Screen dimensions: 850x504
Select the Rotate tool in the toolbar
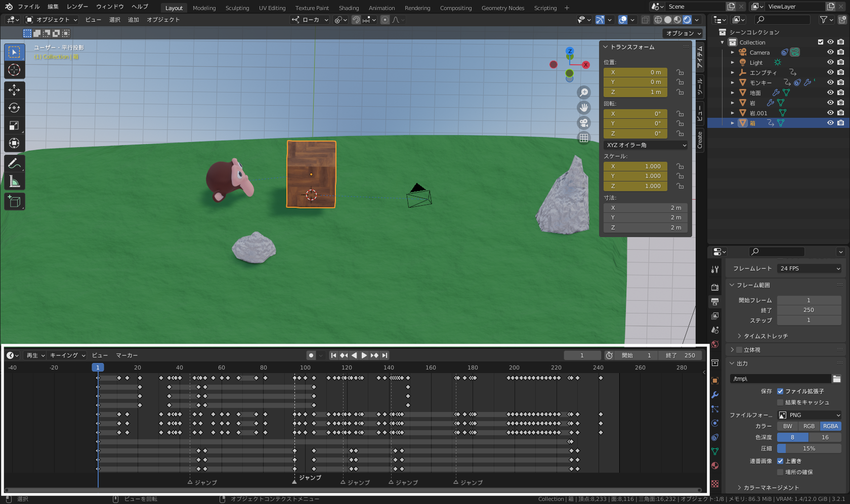(x=14, y=108)
